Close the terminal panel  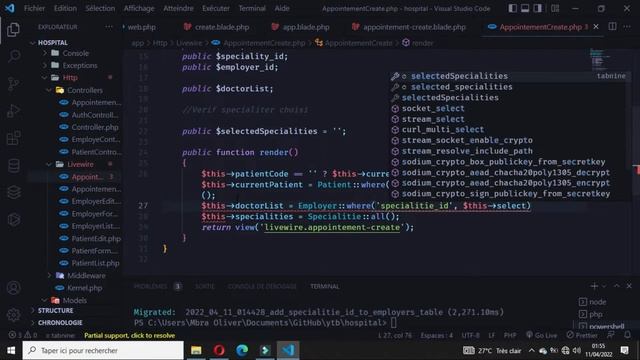click(x=629, y=286)
